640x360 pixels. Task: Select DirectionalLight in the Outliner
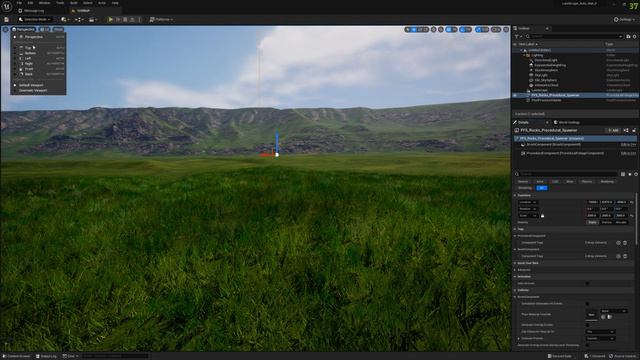[x=546, y=60]
